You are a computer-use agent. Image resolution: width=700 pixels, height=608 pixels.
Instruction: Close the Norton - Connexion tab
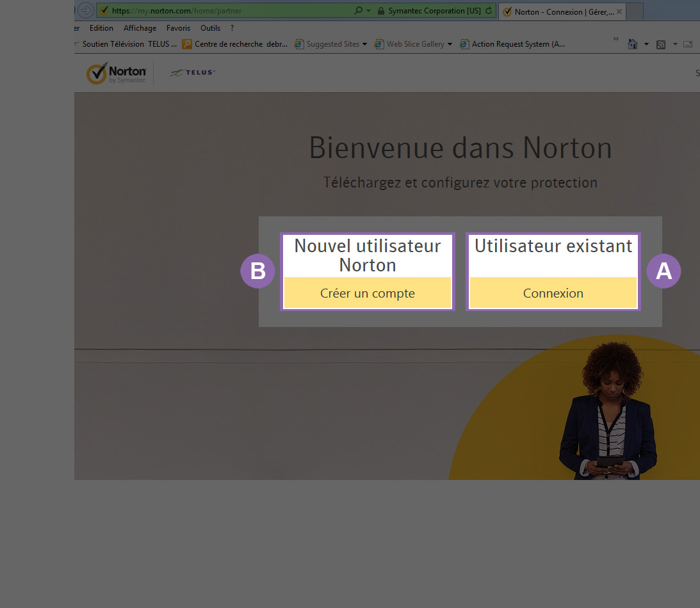pos(619,12)
